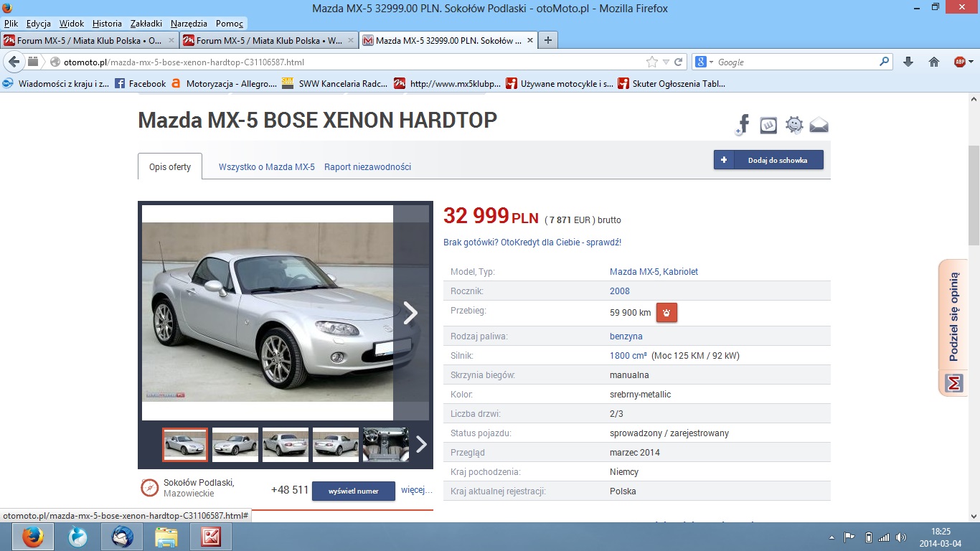Open a new tab with the plus button

pyautogui.click(x=547, y=40)
